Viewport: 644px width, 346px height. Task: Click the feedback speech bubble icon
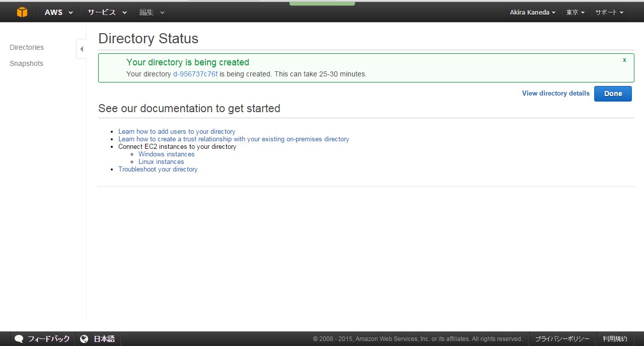[19, 339]
